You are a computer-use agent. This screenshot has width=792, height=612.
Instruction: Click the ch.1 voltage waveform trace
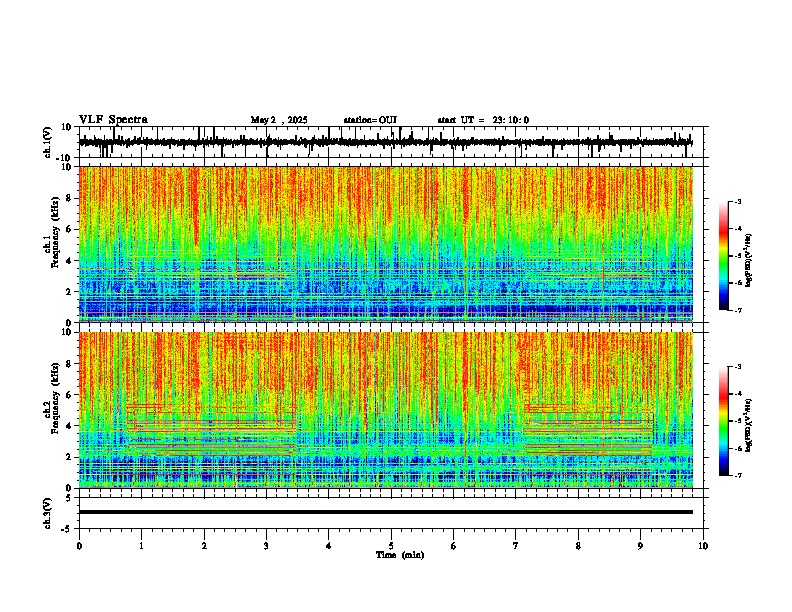coord(386,142)
